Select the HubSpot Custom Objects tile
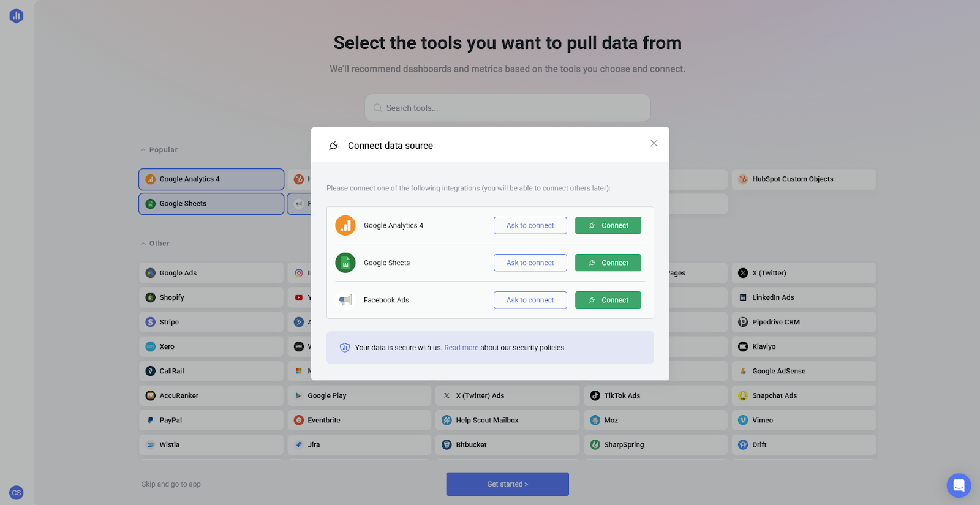 click(804, 179)
